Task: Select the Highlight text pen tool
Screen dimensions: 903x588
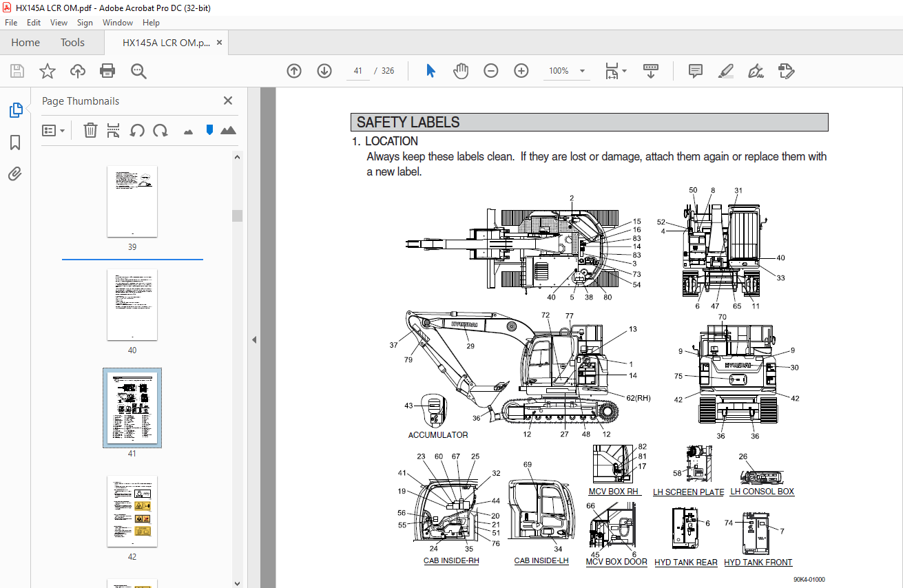Action: pyautogui.click(x=725, y=71)
